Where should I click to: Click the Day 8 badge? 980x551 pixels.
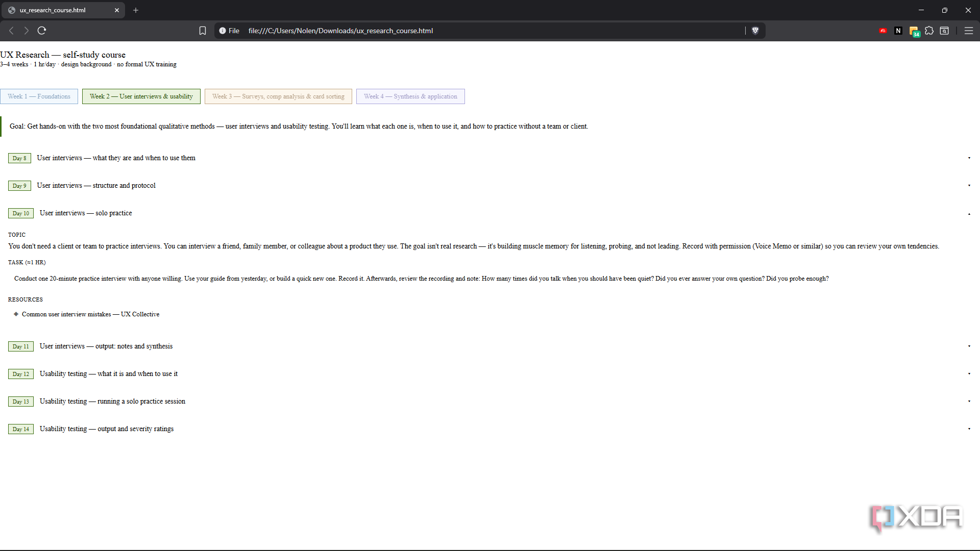coord(19,158)
